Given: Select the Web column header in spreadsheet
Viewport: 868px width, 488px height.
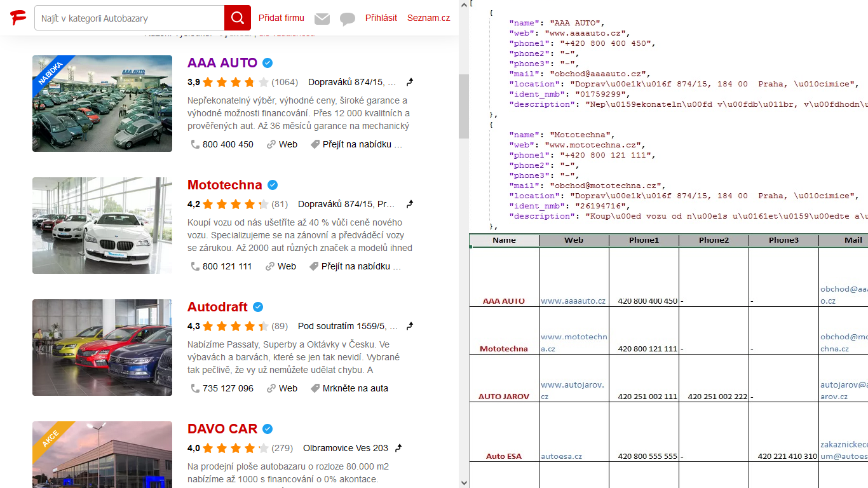Looking at the screenshot, I should pyautogui.click(x=574, y=240).
